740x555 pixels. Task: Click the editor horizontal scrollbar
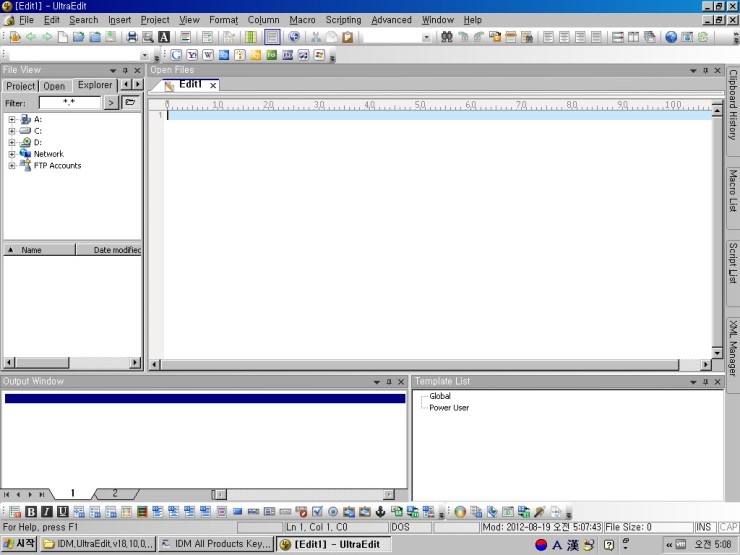coord(420,364)
